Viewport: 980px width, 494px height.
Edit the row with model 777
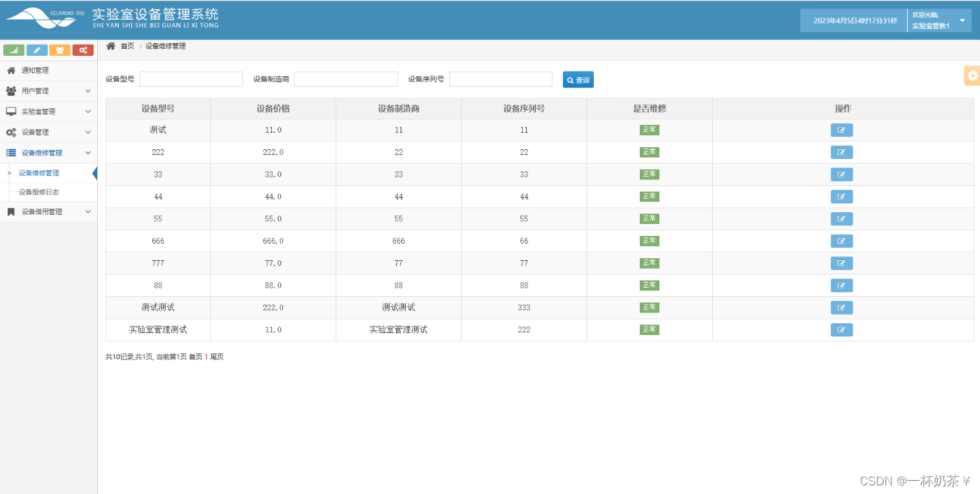point(841,263)
